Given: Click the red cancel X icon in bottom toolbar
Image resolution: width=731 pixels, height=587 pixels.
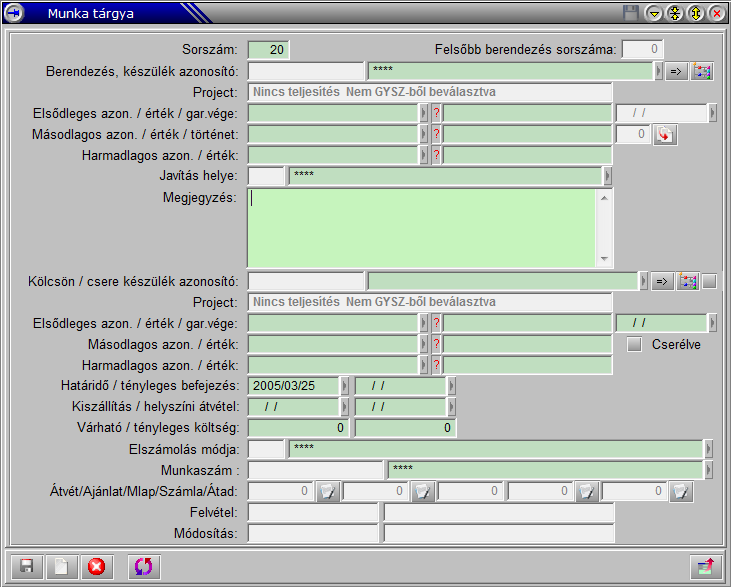Looking at the screenshot, I should [96, 567].
